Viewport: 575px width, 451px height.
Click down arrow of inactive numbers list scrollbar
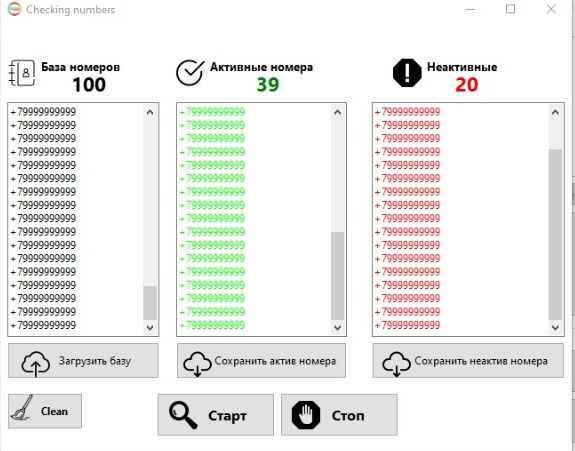[555, 327]
